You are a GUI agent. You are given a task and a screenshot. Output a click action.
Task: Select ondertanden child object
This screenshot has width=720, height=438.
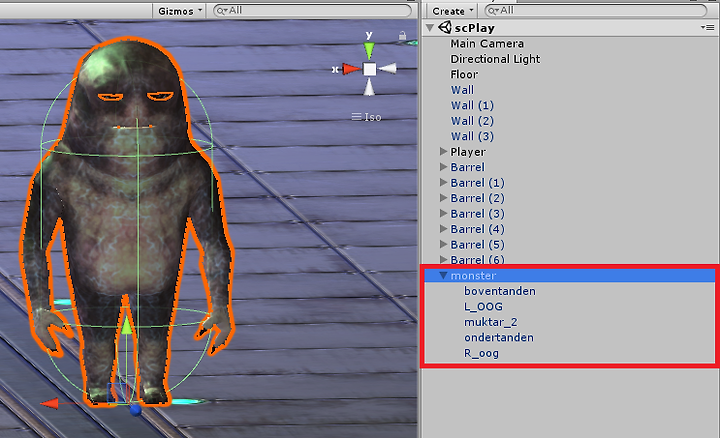tap(499, 337)
